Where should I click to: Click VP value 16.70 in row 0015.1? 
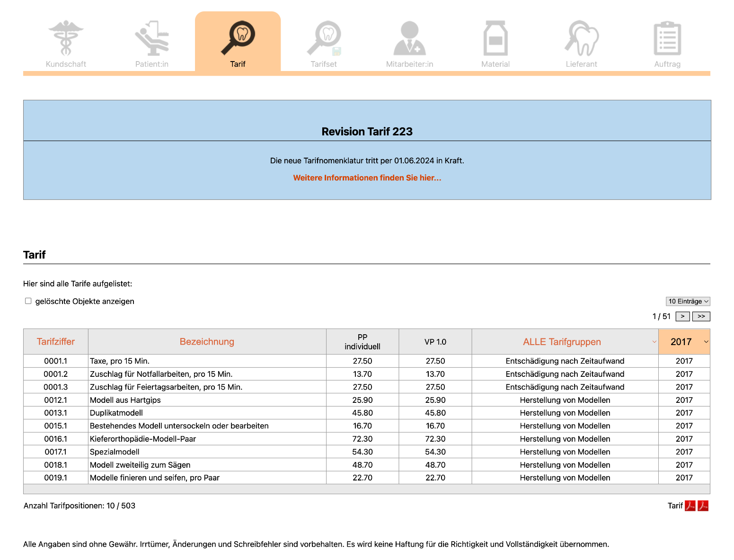coord(435,426)
